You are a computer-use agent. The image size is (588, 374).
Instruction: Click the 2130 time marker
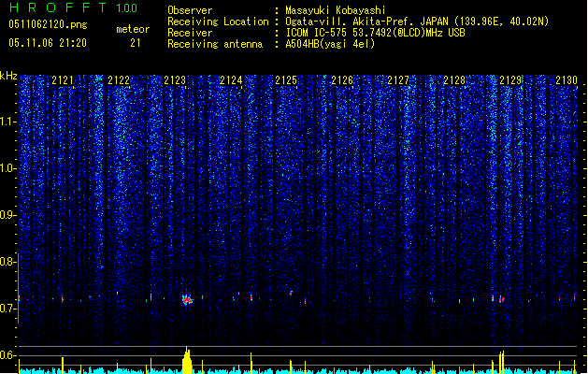coord(566,80)
